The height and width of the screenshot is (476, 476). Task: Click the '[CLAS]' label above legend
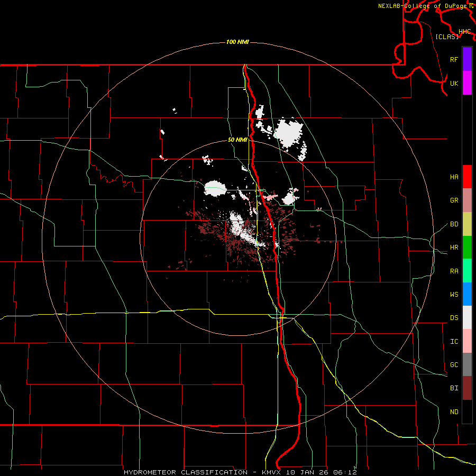click(447, 36)
